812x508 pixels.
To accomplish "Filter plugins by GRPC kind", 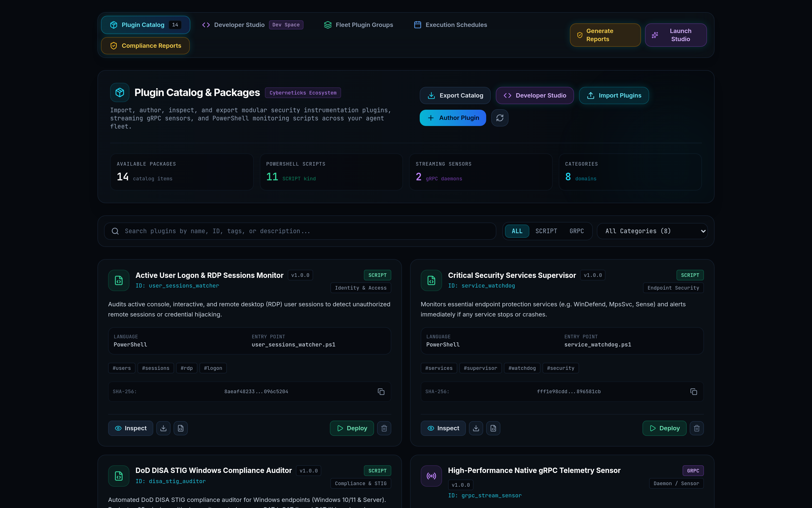I will point(577,231).
